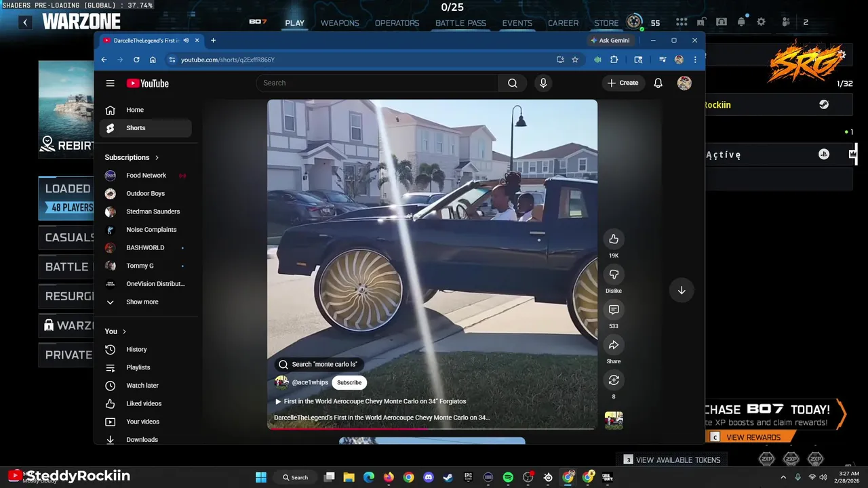Share this YouTube Short
868x488 pixels.
[614, 344]
